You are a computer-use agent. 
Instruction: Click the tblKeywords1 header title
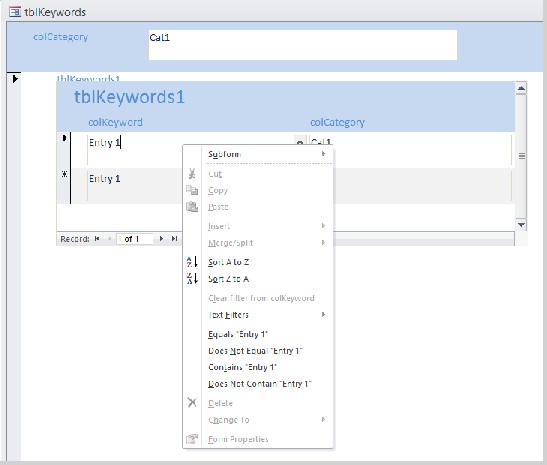click(x=129, y=97)
